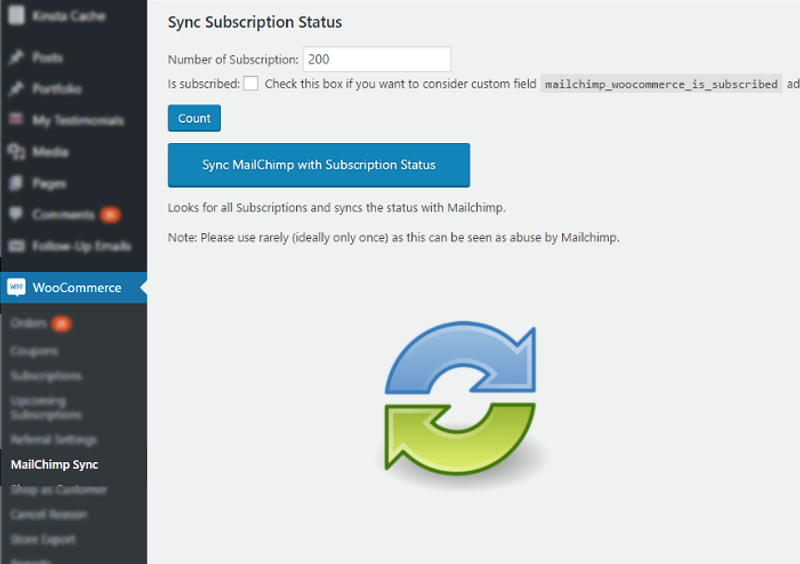Click the Media library icon
Image resolution: width=800 pixels, height=564 pixels.
click(16, 152)
